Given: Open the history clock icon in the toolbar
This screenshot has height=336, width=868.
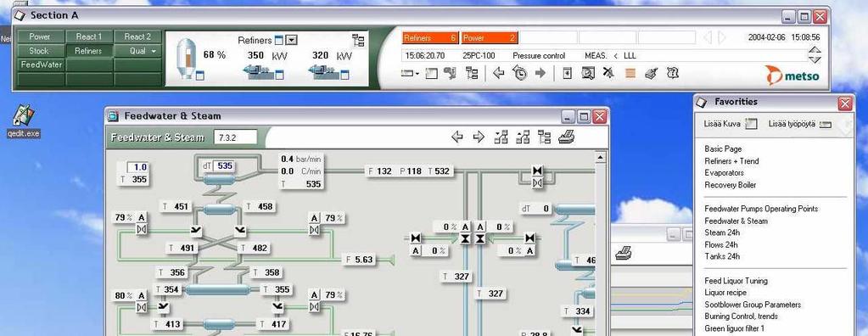Looking at the screenshot, I should 519,73.
